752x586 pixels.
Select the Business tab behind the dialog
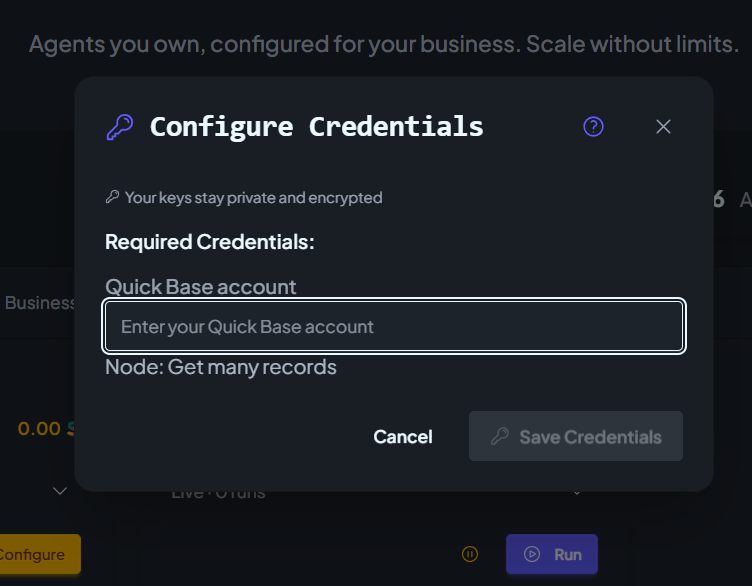(40, 303)
